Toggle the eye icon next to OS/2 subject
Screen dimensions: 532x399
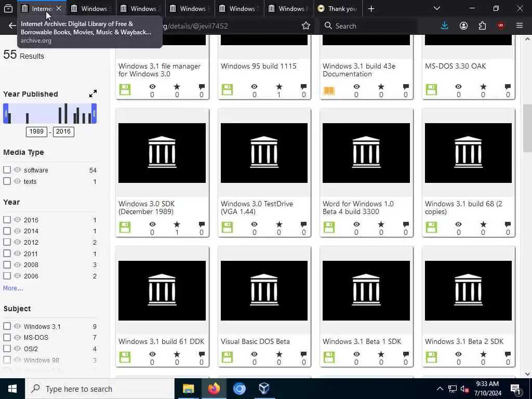coord(17,349)
